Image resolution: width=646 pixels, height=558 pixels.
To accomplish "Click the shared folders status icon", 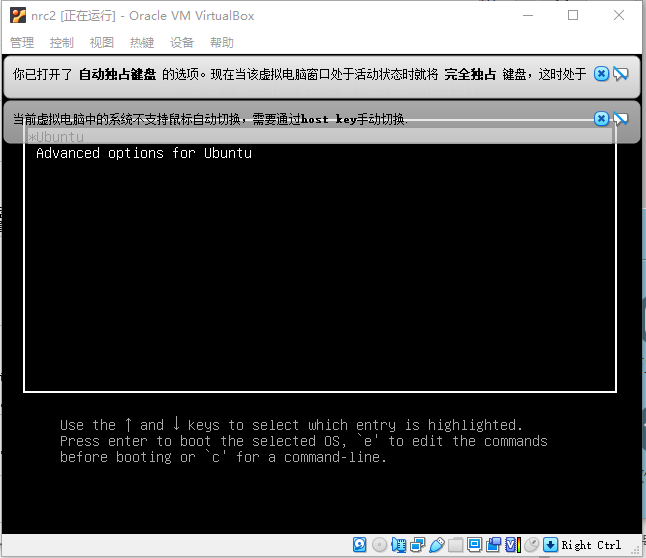I will click(456, 545).
